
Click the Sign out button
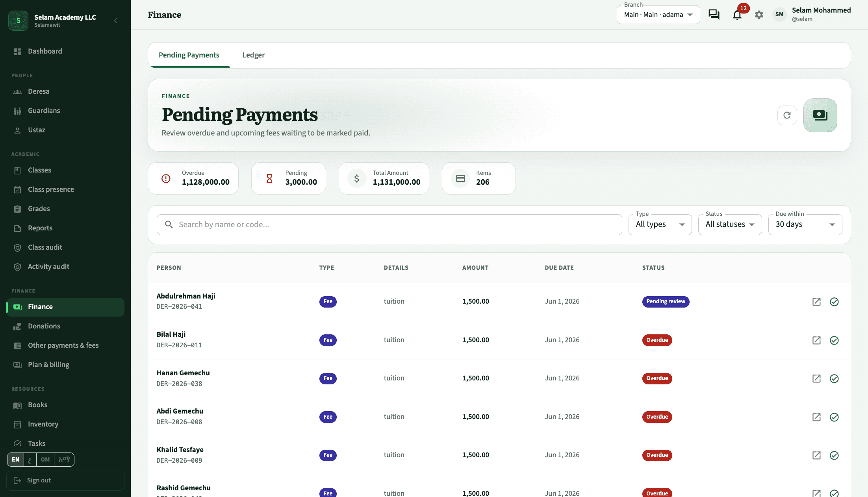pos(65,480)
